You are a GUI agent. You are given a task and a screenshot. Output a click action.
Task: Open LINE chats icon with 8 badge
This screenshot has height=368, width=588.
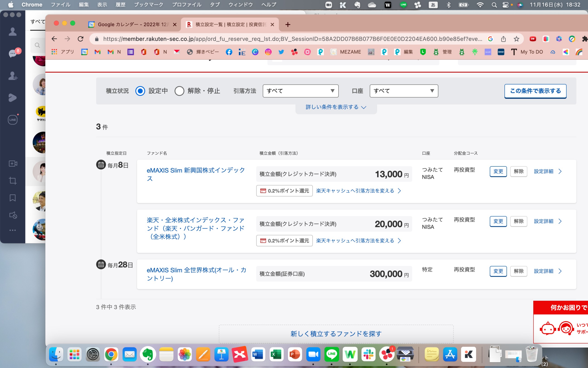pos(13,53)
